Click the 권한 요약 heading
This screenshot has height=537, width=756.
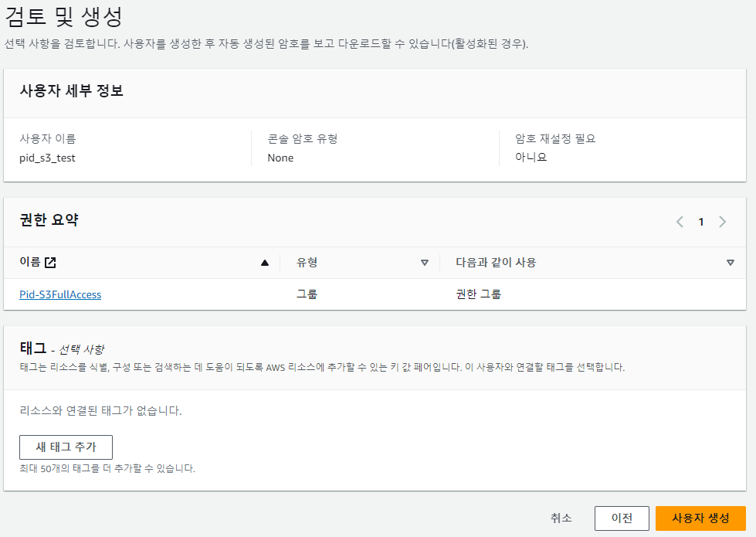(x=49, y=220)
